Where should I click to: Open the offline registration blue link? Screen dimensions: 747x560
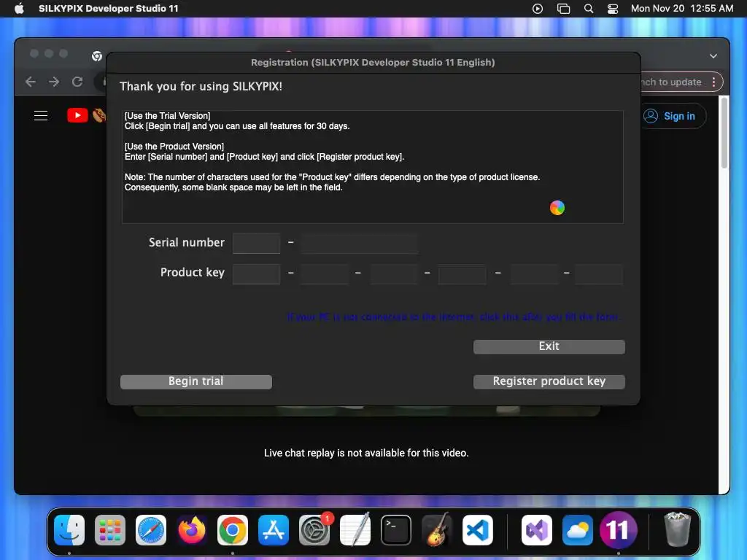point(454,316)
